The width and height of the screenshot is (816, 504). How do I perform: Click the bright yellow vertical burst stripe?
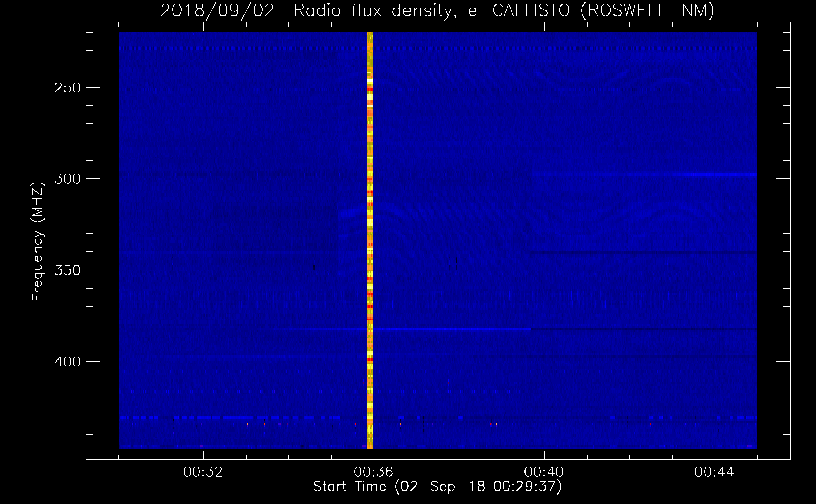[x=370, y=240]
